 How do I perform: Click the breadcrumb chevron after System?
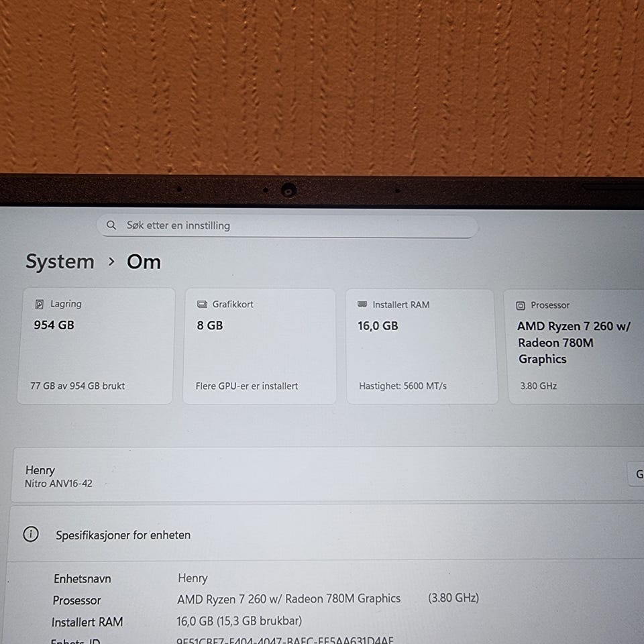(111, 262)
